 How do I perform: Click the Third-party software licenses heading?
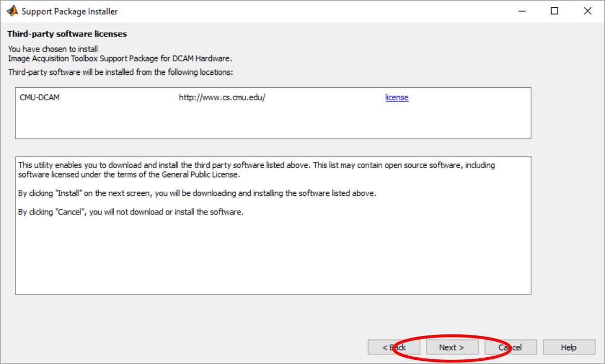click(67, 34)
